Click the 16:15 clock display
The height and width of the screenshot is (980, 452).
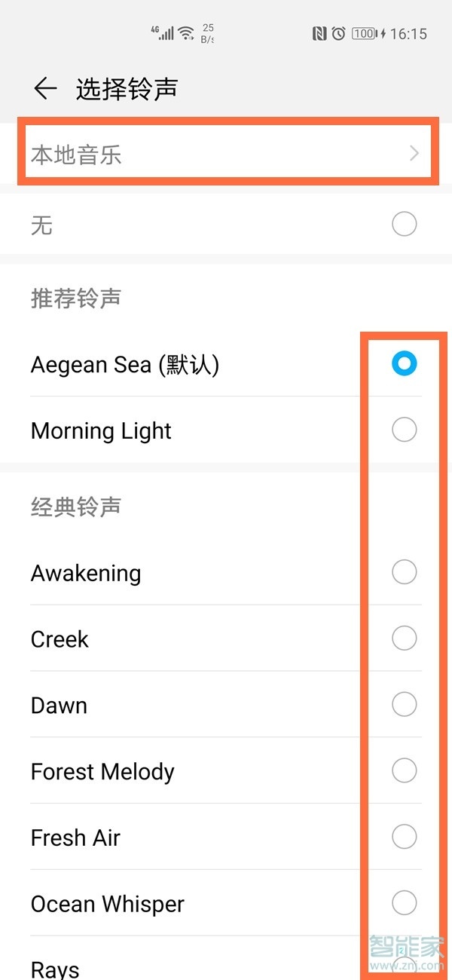[x=411, y=33]
